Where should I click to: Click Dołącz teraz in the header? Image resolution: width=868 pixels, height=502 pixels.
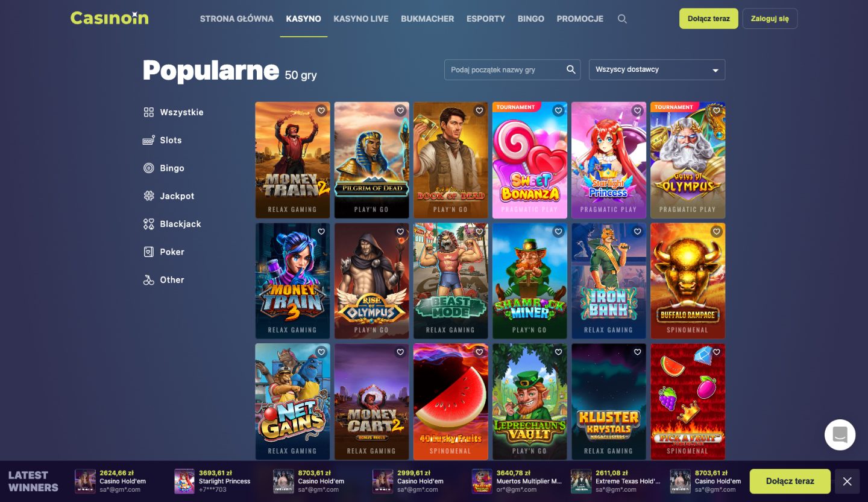[x=708, y=19]
